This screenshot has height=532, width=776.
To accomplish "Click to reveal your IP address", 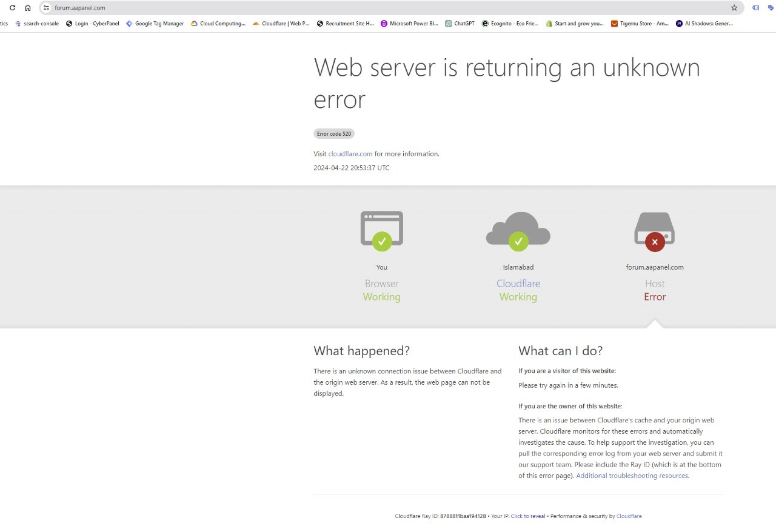I will tap(528, 516).
